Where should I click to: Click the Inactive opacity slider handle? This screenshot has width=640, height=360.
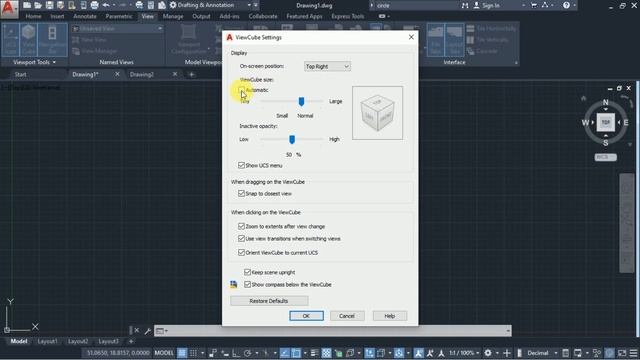(x=292, y=140)
